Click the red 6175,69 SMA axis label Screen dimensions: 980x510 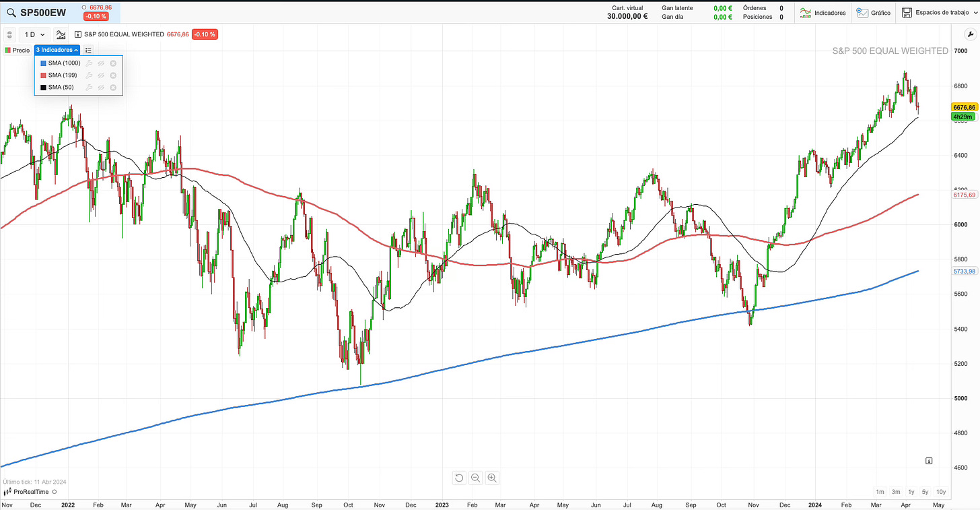click(x=964, y=195)
